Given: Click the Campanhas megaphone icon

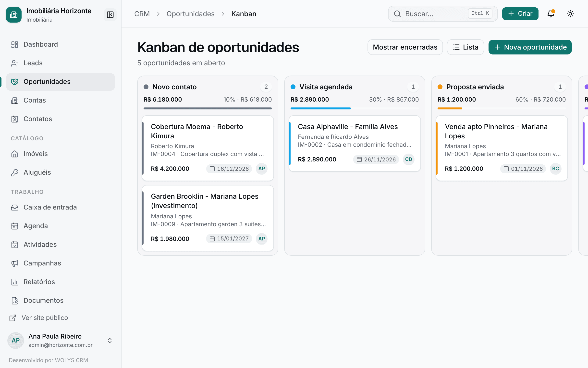Looking at the screenshot, I should tap(15, 263).
